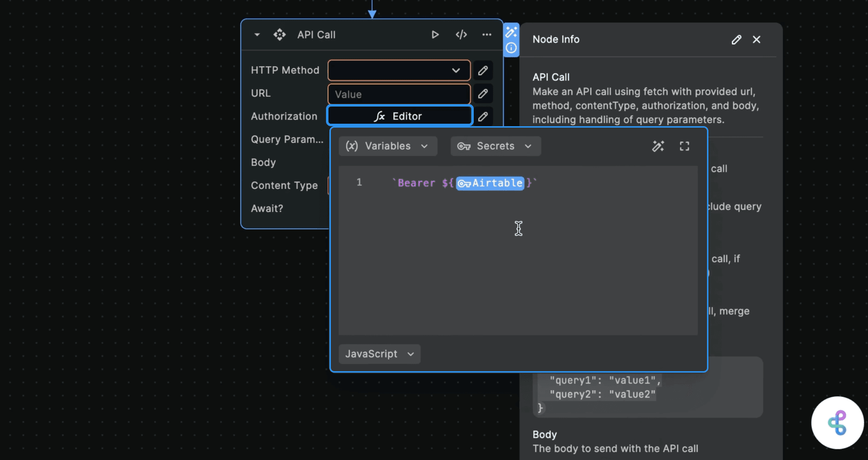868x460 pixels.
Task: Open the Variables dropdown
Action: pyautogui.click(x=387, y=146)
